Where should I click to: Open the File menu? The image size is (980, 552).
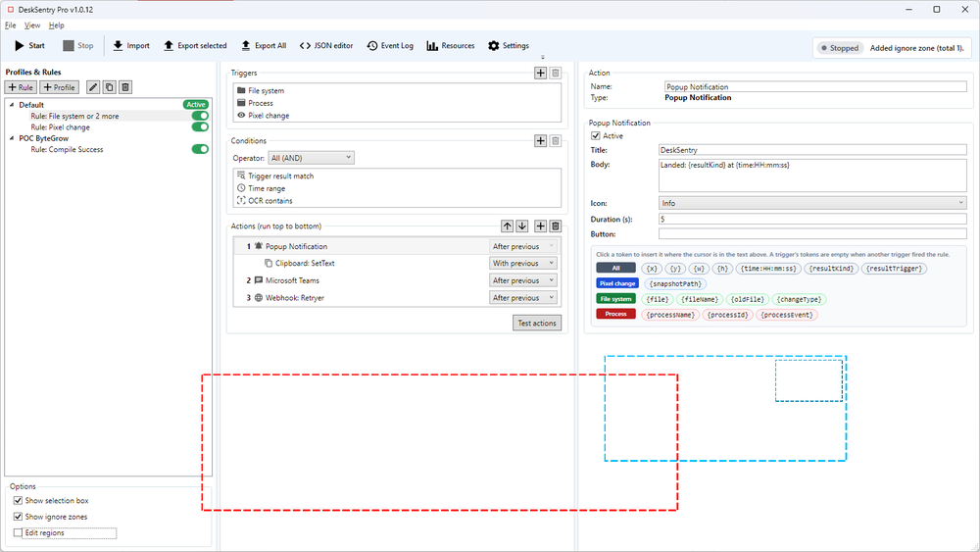pyautogui.click(x=10, y=25)
